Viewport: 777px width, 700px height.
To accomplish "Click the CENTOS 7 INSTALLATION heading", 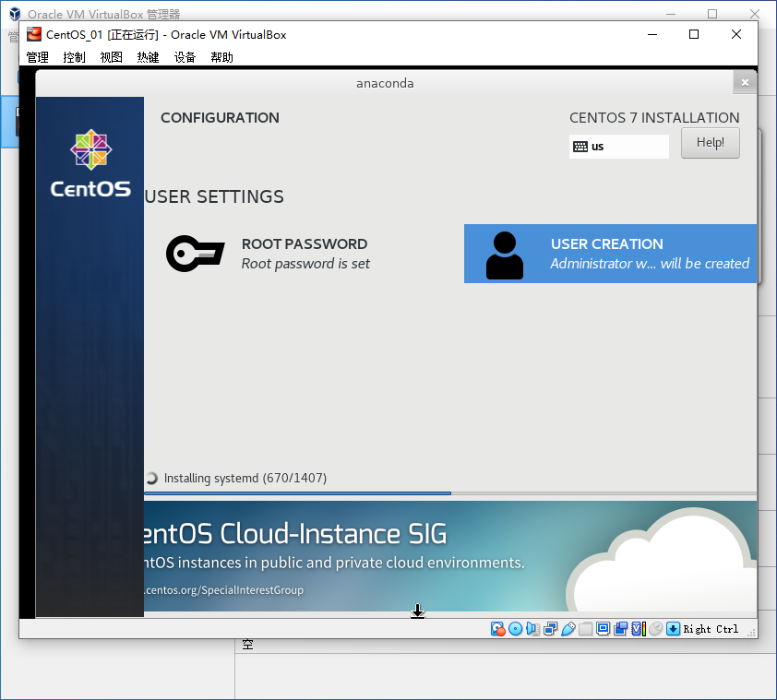I will click(654, 118).
